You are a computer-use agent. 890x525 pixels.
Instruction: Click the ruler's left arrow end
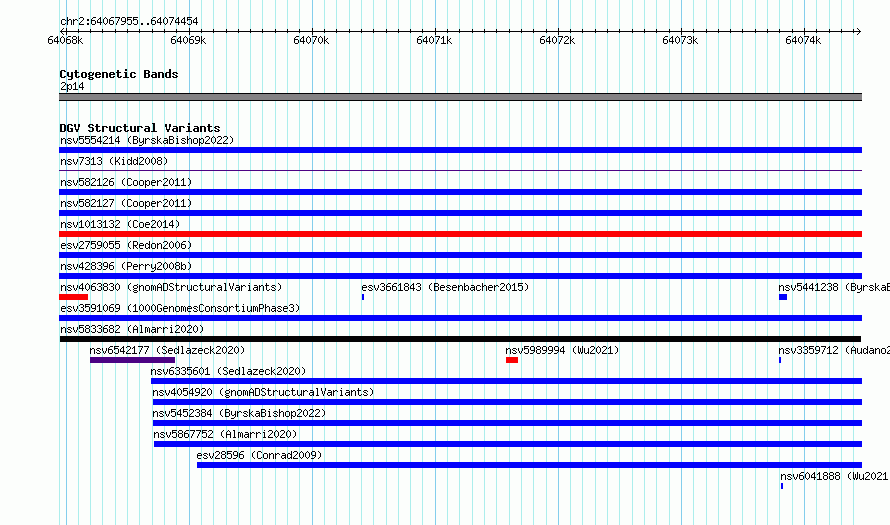point(62,31)
